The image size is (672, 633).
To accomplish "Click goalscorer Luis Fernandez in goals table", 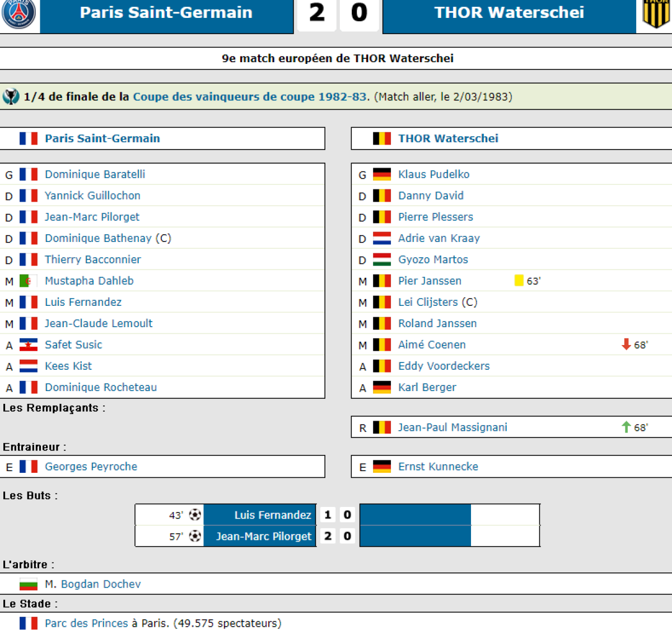I will [272, 515].
